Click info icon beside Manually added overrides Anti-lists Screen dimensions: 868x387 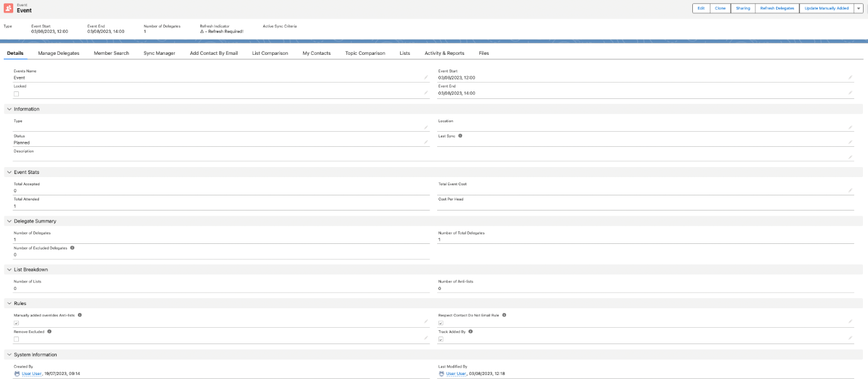80,315
